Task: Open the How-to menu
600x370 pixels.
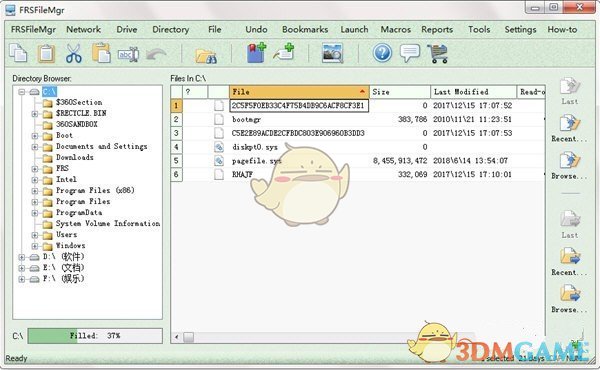Action: pos(562,29)
